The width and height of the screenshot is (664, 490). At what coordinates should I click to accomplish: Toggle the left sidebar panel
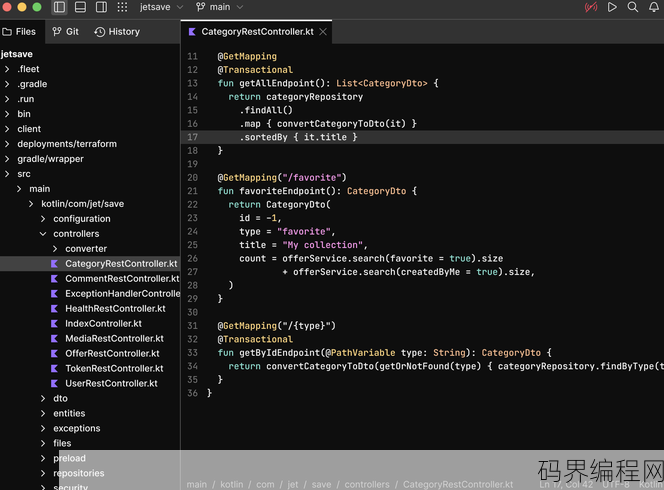coord(59,7)
